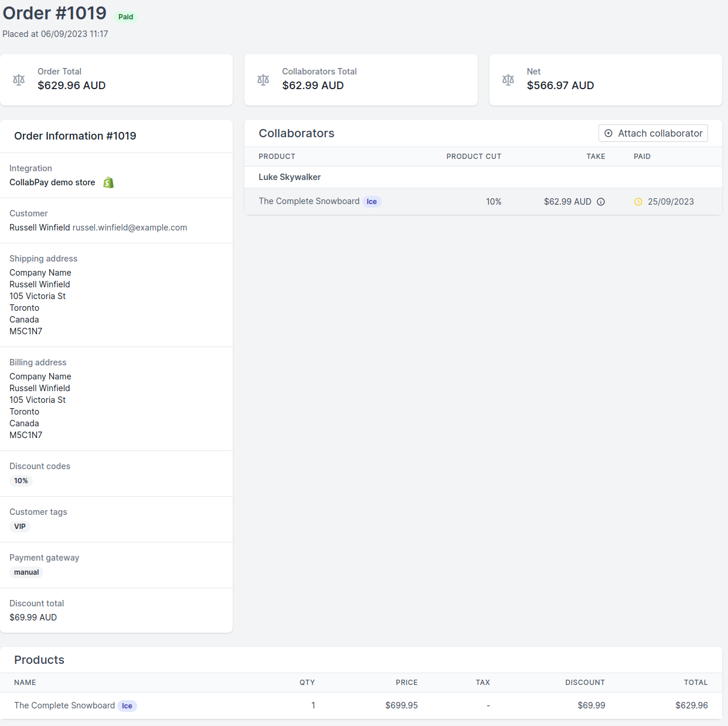The height and width of the screenshot is (726, 728).
Task: Click the manual payment gateway tag
Action: [26, 572]
